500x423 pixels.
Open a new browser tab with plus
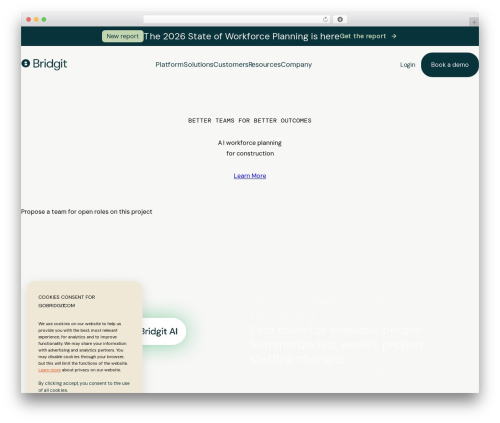[x=474, y=22]
